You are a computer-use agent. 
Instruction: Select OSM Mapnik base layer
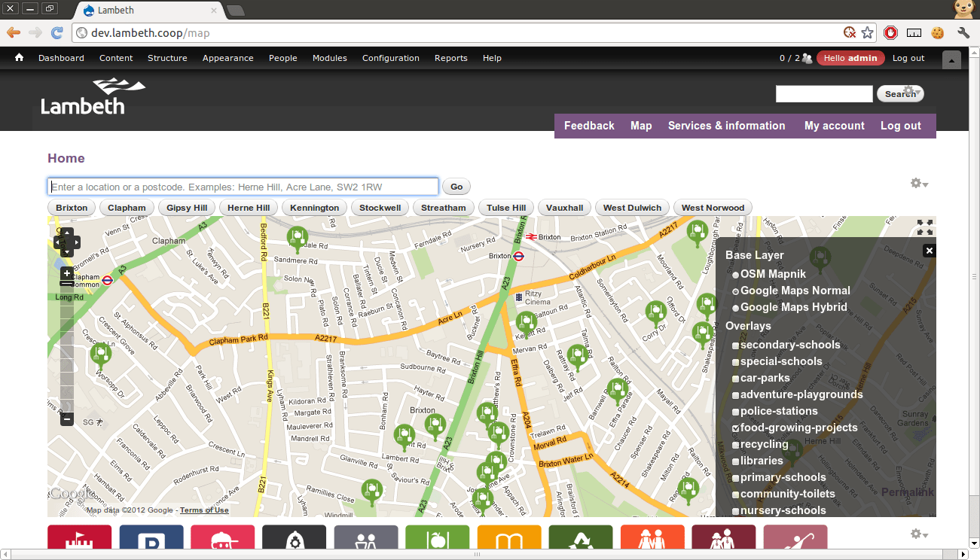[x=736, y=275]
